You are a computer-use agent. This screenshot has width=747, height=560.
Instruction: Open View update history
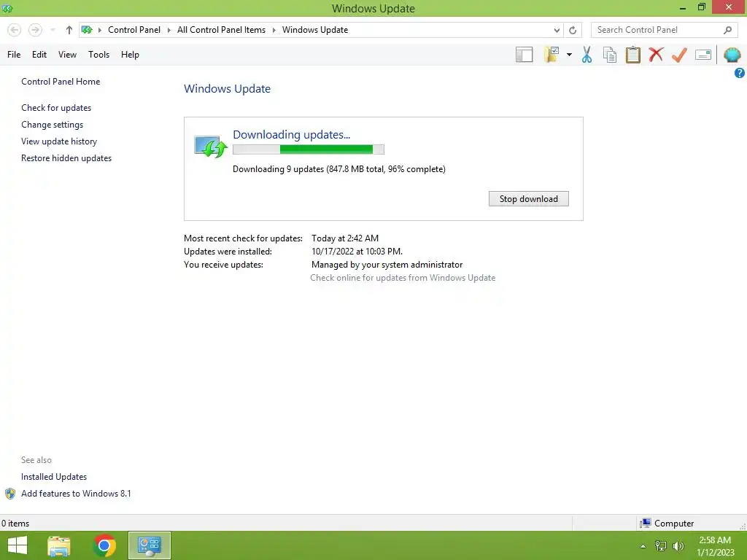click(59, 141)
